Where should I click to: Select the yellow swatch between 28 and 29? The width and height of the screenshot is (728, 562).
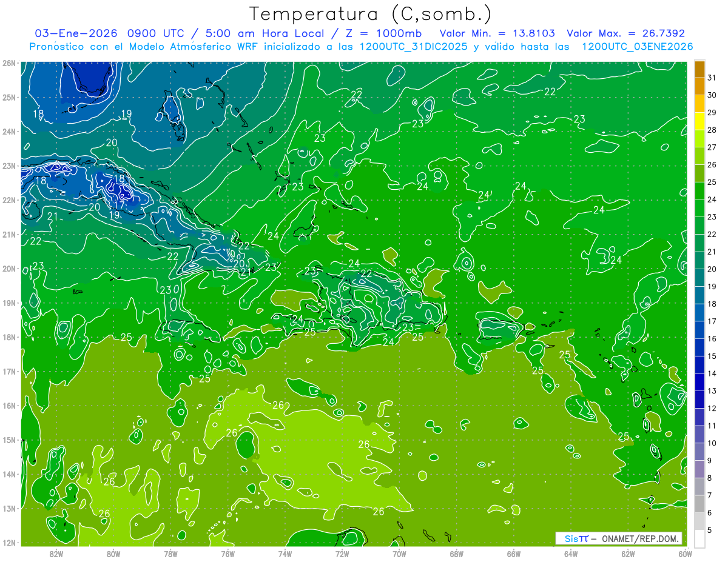click(x=699, y=121)
